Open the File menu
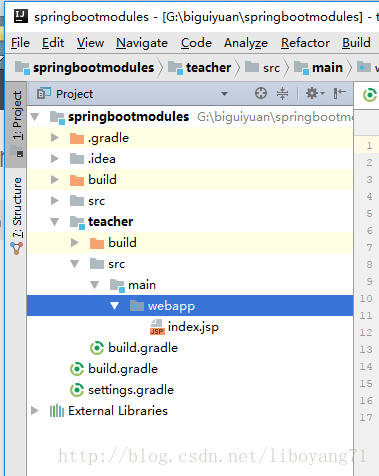The image size is (379, 476). tap(20, 43)
